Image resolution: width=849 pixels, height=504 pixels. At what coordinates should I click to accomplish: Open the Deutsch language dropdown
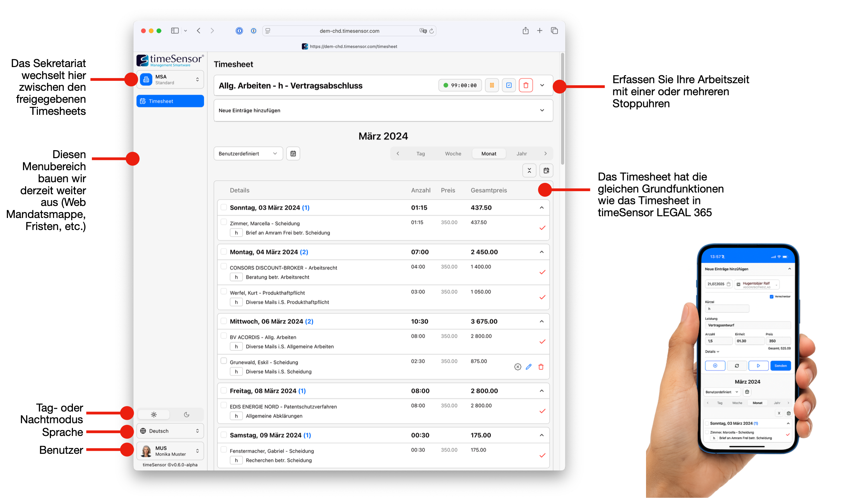pos(170,431)
